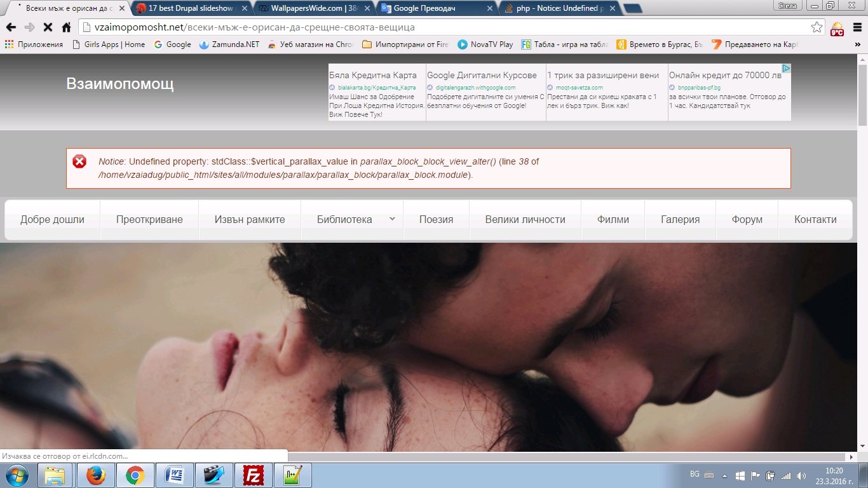Screen dimensions: 868x488
Task: Open Notepad++ from the taskbar
Action: [x=292, y=475]
